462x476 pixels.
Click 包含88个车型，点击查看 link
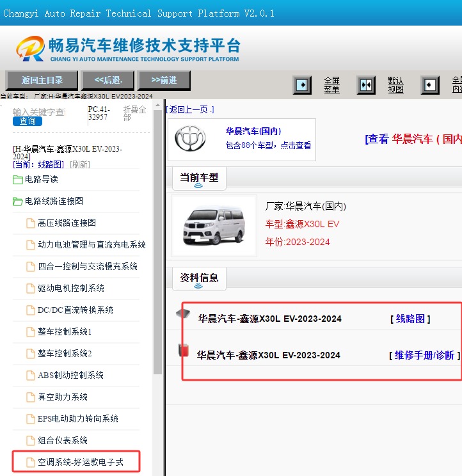click(x=268, y=145)
